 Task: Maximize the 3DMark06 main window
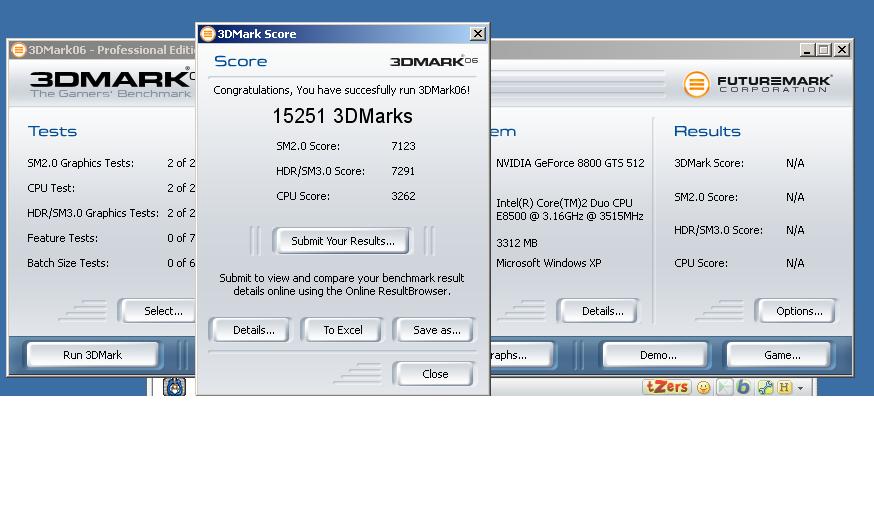(x=824, y=50)
